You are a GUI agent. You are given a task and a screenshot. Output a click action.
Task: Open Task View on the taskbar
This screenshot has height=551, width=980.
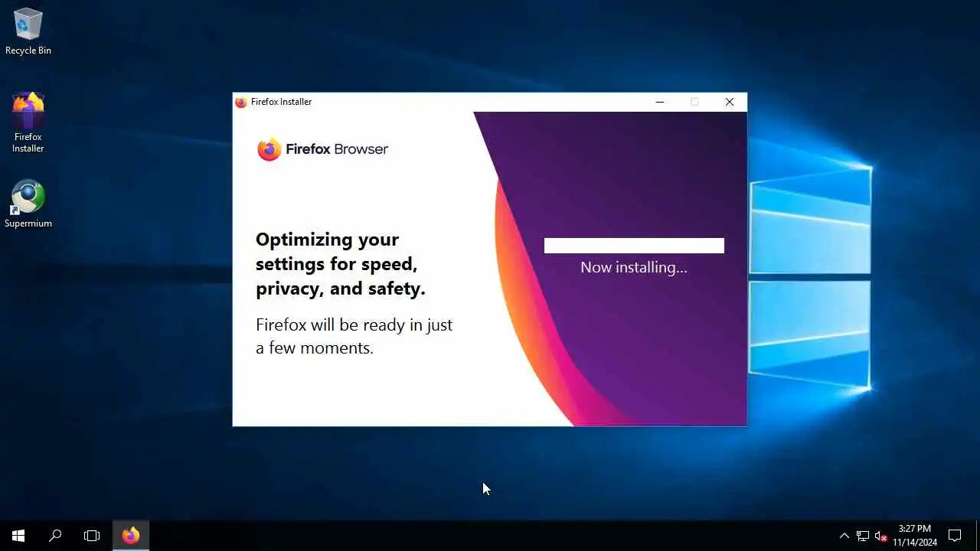[92, 536]
